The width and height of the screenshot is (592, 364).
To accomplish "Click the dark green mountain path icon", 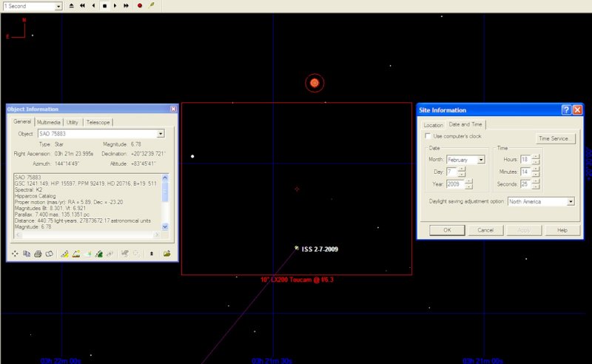I will [99, 254].
